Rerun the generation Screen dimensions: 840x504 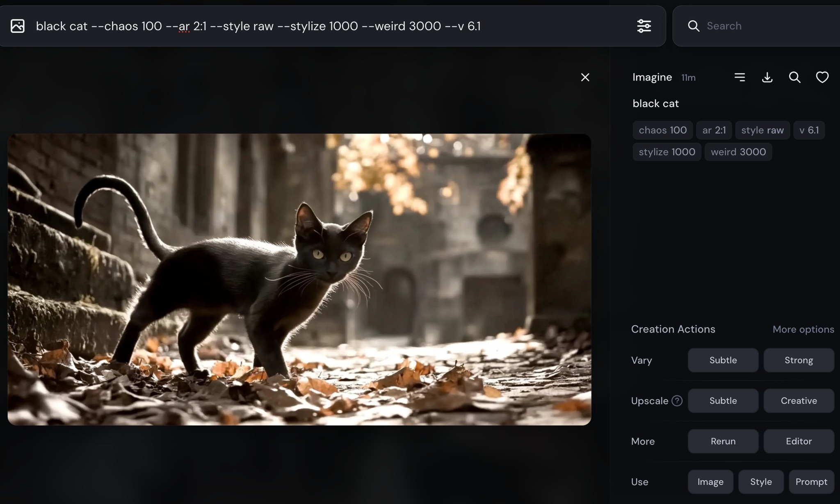tap(723, 441)
